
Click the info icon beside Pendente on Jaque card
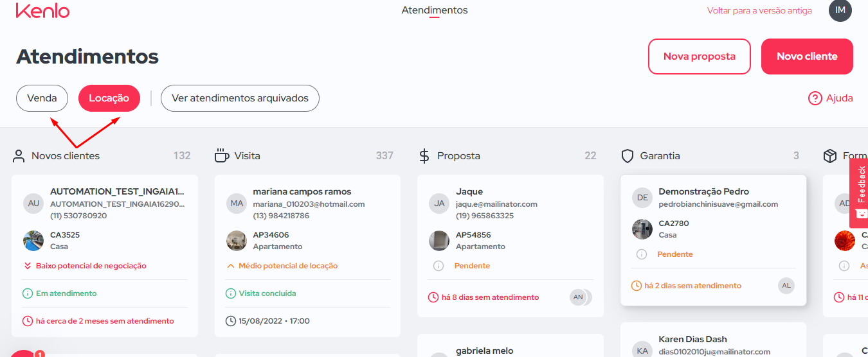coord(439,266)
